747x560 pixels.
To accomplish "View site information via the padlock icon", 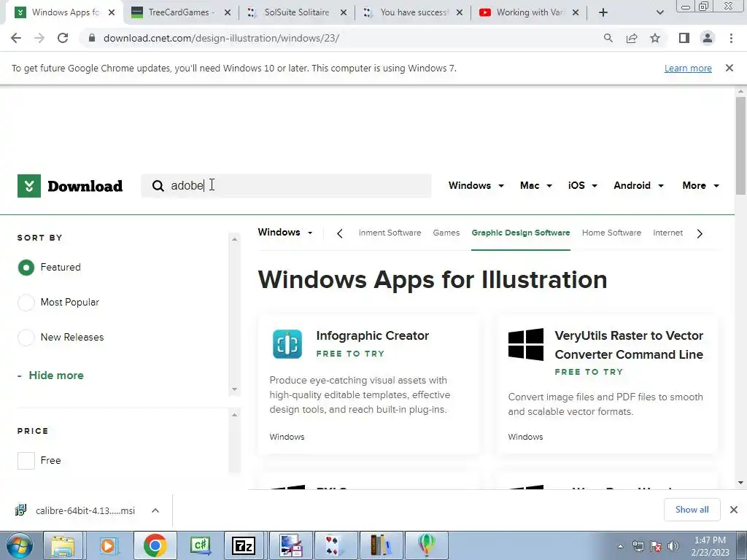I will click(x=92, y=38).
